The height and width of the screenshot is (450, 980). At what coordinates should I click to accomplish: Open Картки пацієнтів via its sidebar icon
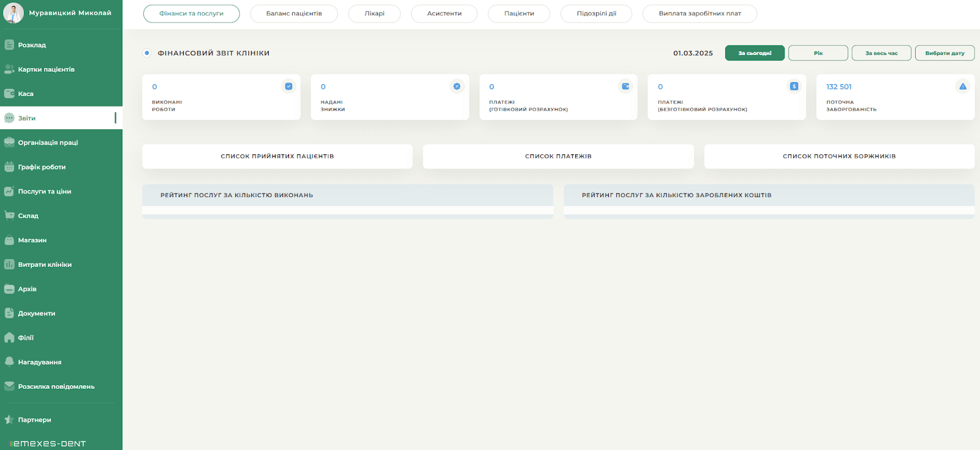point(9,69)
